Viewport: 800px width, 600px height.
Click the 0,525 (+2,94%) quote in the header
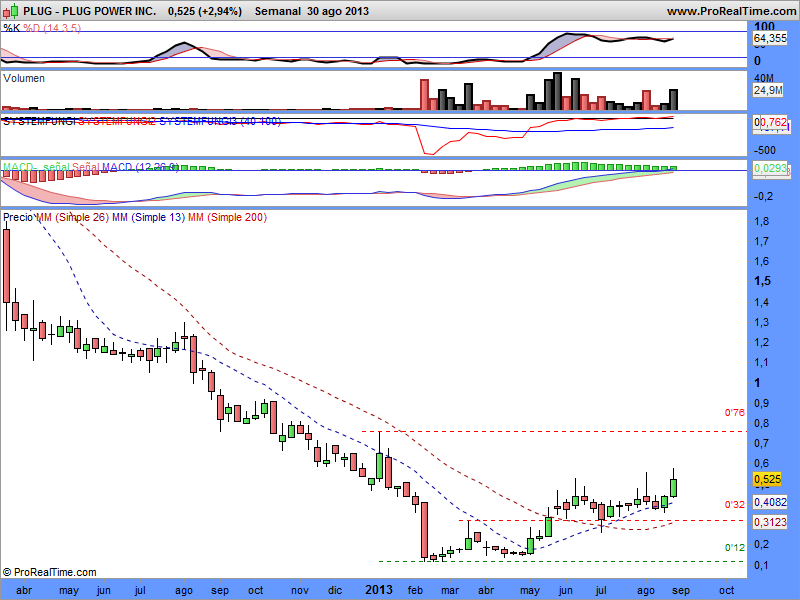tap(205, 11)
